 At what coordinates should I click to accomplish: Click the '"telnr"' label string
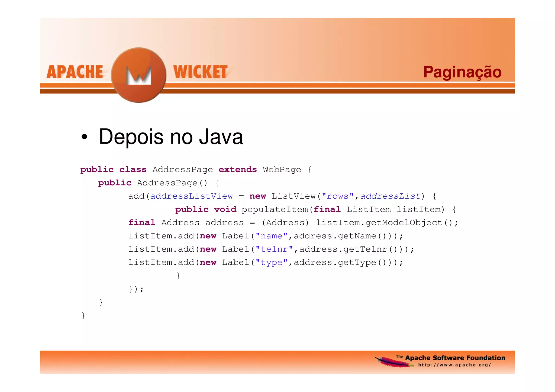click(274, 249)
